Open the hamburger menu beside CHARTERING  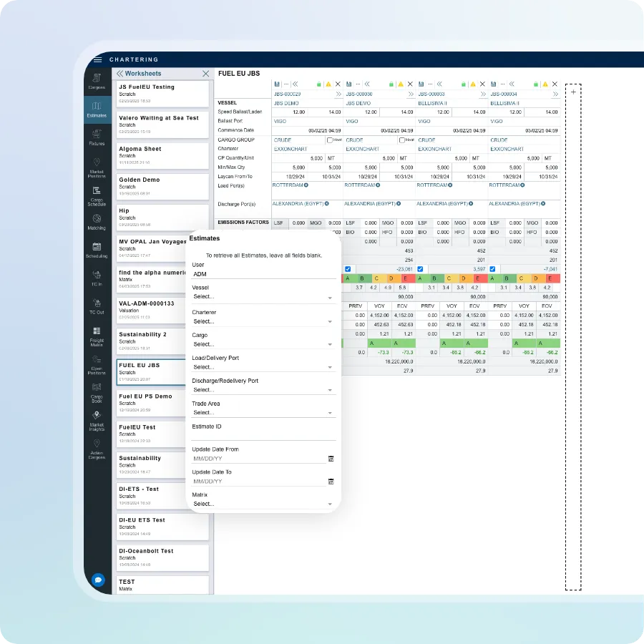(x=97, y=59)
